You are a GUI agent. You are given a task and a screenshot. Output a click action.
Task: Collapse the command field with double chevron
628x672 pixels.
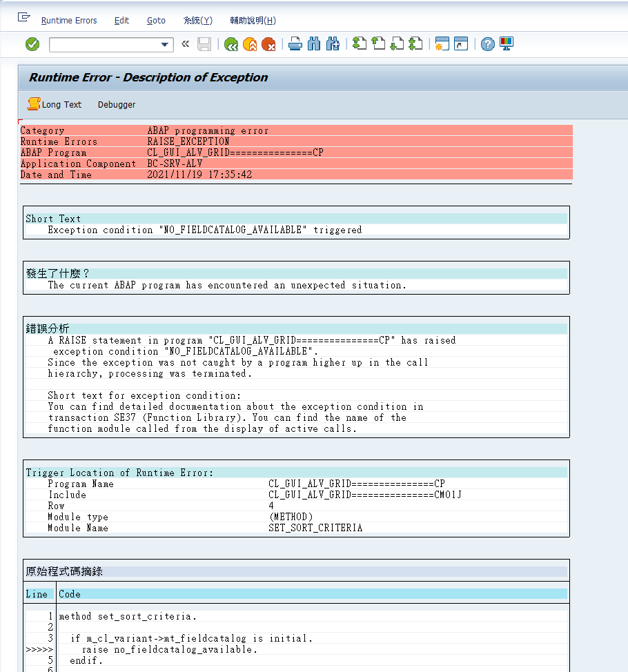(x=185, y=43)
